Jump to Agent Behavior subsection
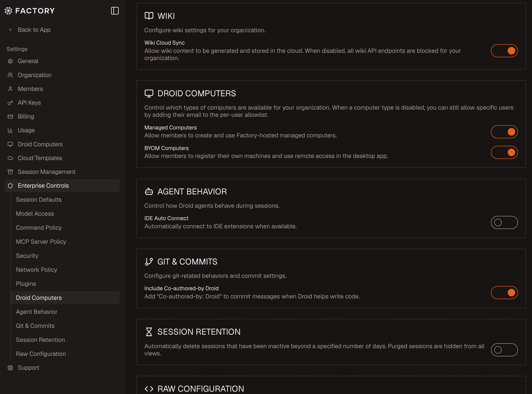The height and width of the screenshot is (394, 532). pos(65,312)
